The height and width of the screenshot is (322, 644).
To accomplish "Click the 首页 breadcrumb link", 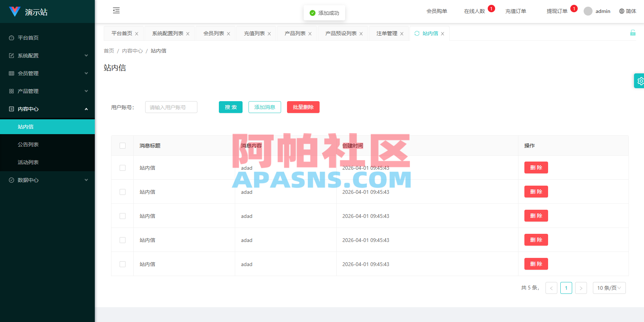I will [x=109, y=51].
